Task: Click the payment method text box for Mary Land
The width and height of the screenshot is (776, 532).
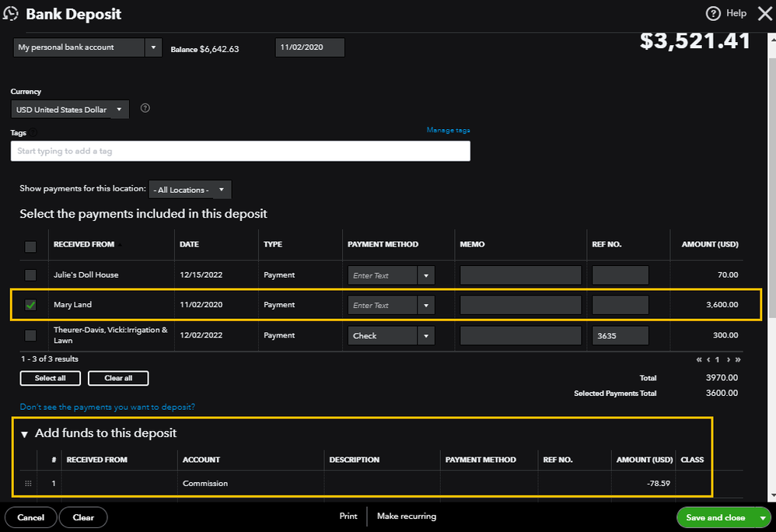Action: [x=383, y=306]
